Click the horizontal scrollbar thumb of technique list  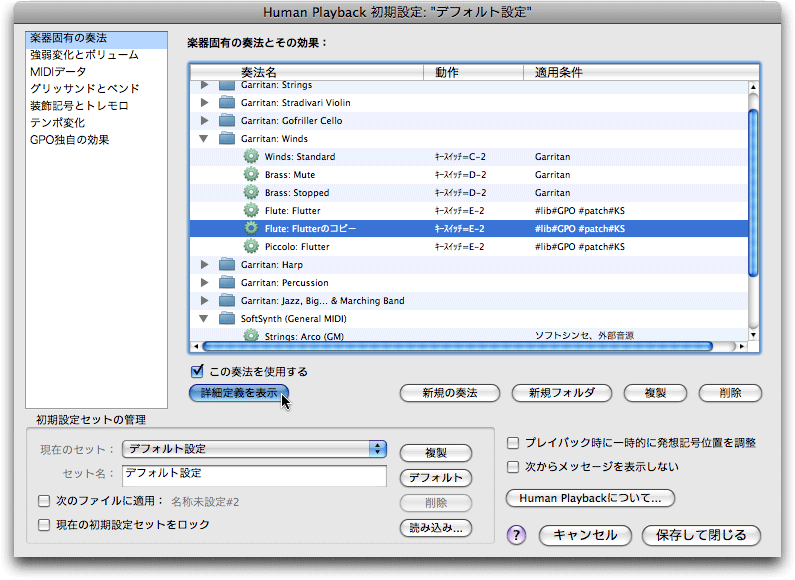[x=458, y=346]
